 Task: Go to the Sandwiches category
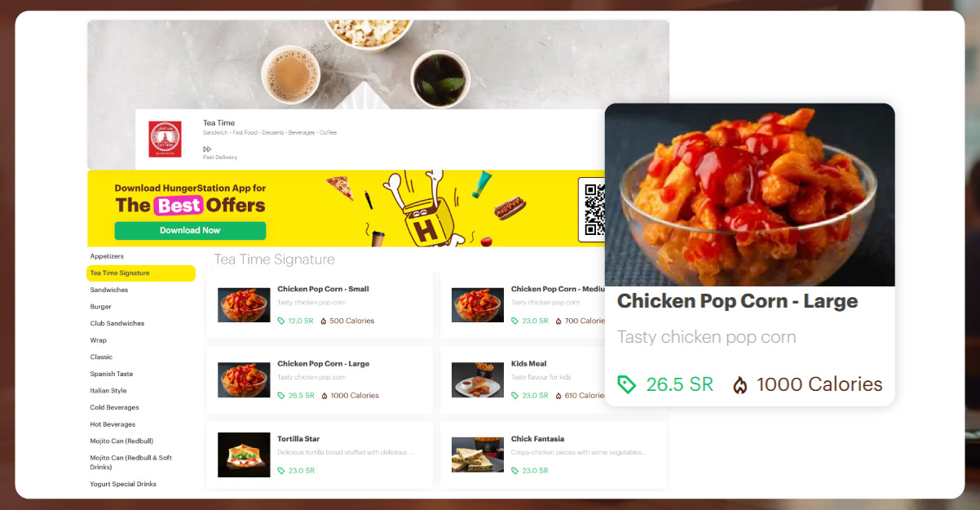click(109, 290)
